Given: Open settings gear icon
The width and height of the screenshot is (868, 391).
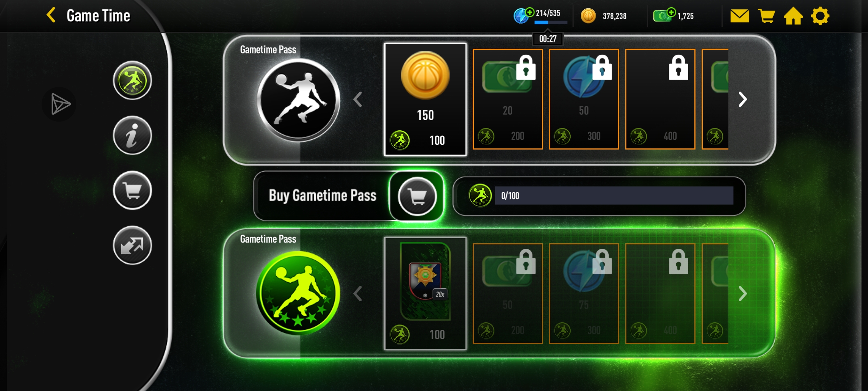Looking at the screenshot, I should coord(820,16).
